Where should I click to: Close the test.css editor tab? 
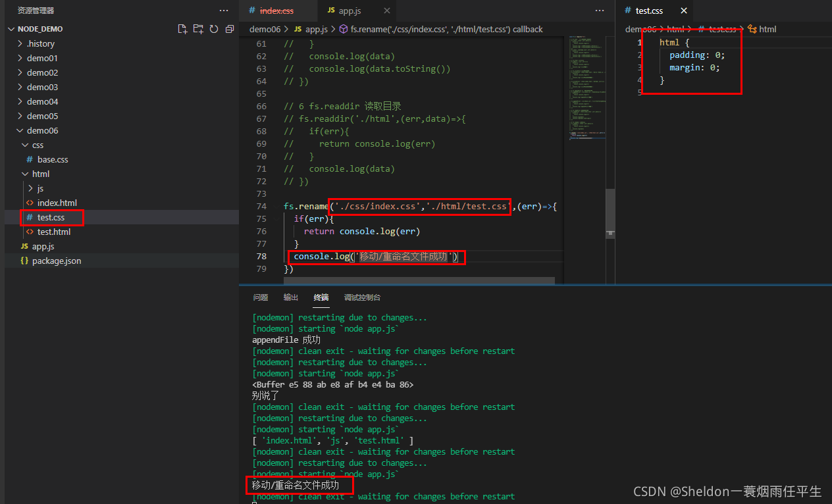(684, 11)
